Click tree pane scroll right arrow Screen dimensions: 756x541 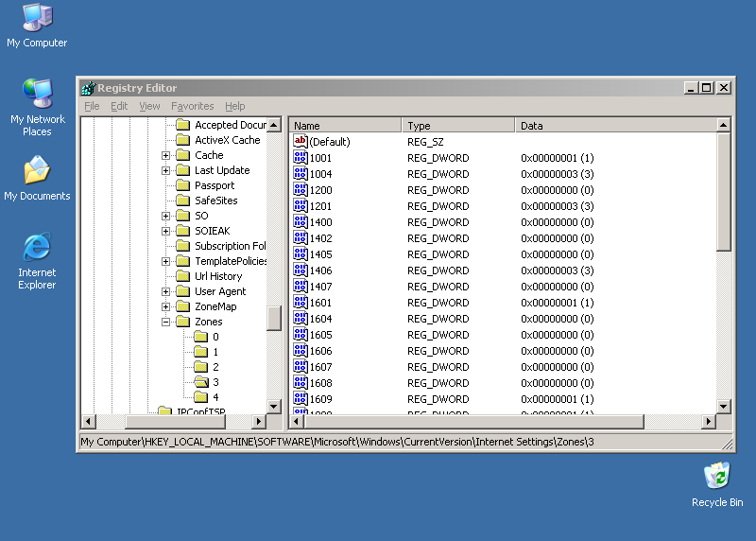click(259, 421)
